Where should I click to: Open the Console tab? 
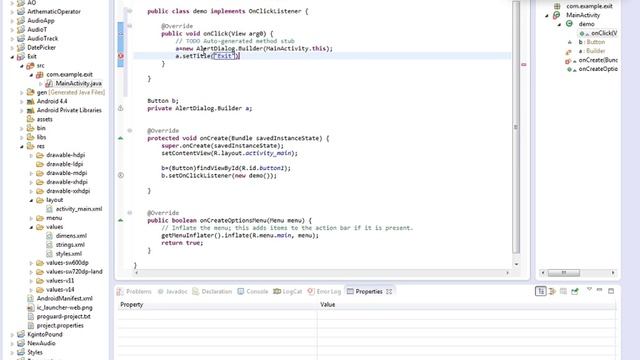(253, 291)
